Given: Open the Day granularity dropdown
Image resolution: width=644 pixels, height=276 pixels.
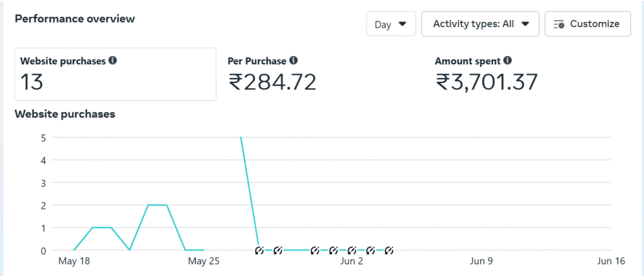Looking at the screenshot, I should 391,24.
